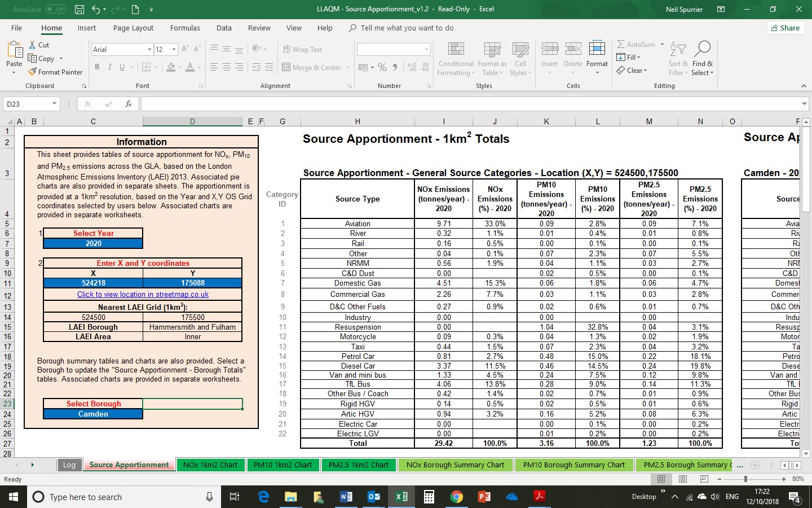
Task: Toggle Underline formatting
Action: click(x=122, y=67)
